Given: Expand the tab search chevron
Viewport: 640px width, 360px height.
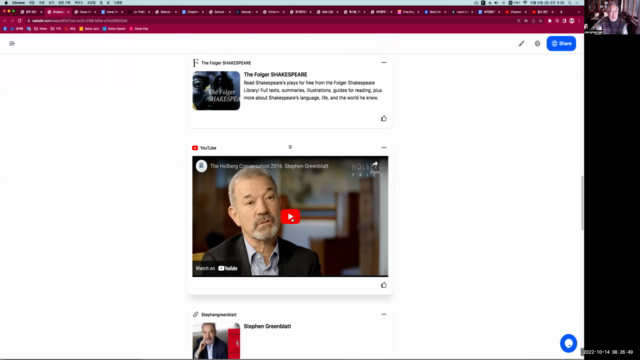Looking at the screenshot, I should 578,12.
